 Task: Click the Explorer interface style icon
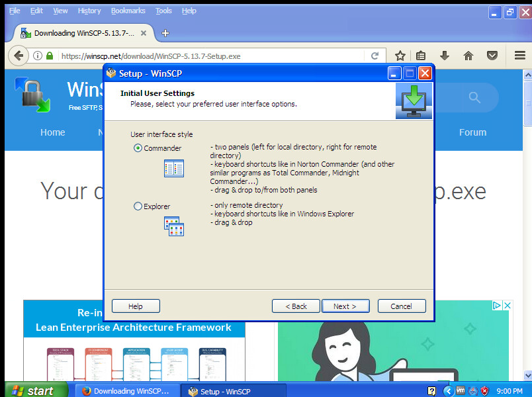point(173,226)
